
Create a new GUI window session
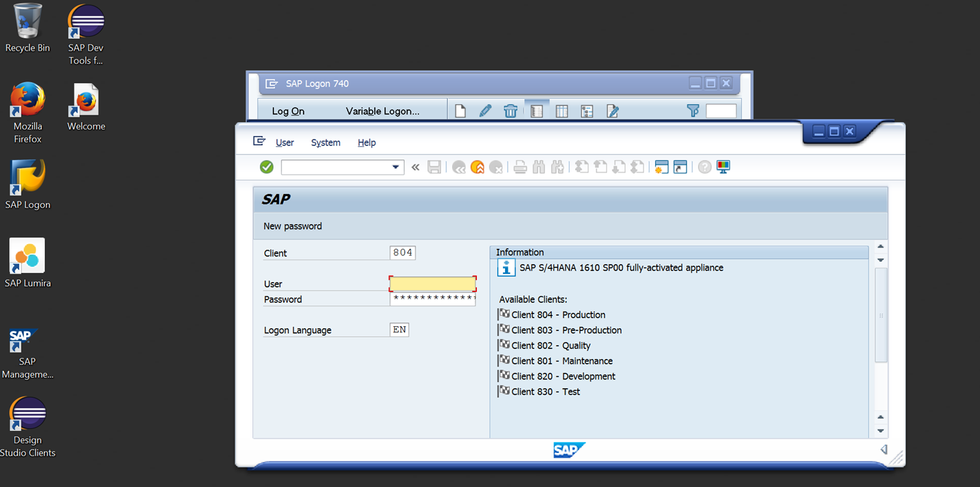(x=662, y=167)
